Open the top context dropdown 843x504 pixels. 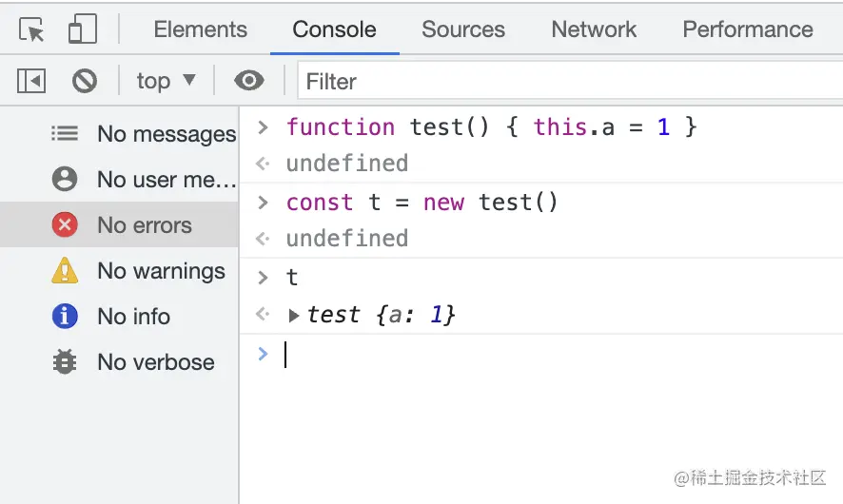166,82
